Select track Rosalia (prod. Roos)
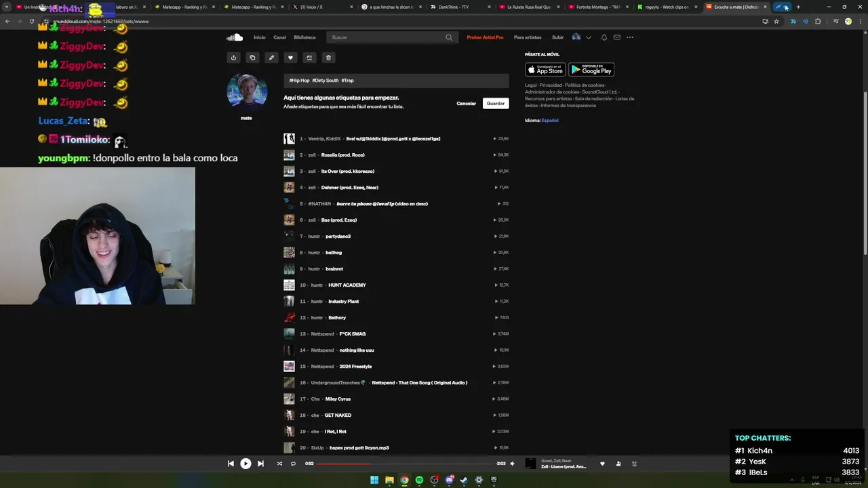The height and width of the screenshot is (488, 868). point(343,155)
